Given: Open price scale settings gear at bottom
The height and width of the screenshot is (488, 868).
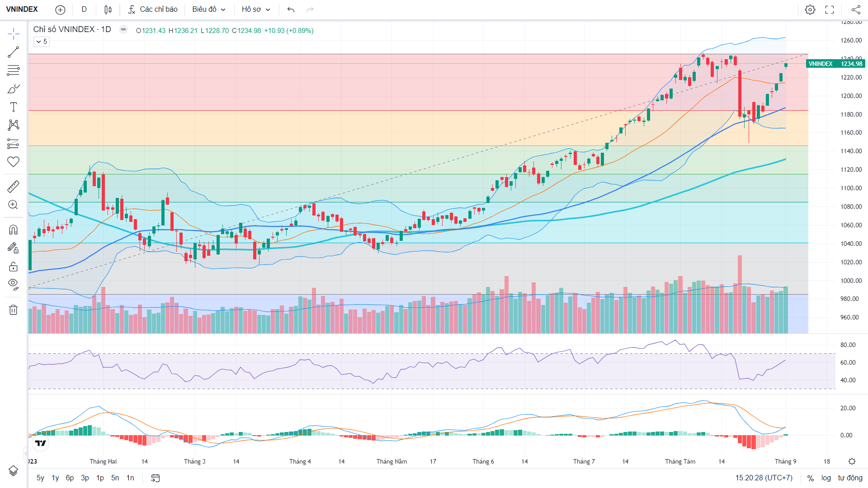Looking at the screenshot, I should click(x=852, y=461).
